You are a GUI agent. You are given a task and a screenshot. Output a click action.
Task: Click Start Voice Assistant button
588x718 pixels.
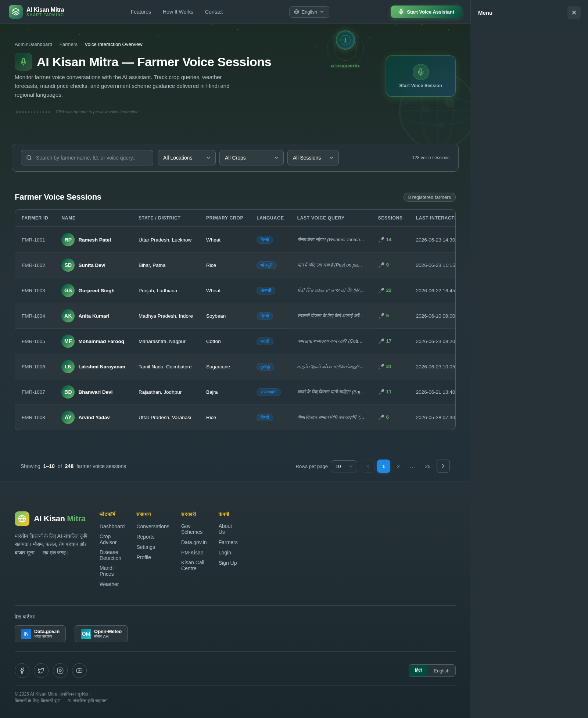[x=426, y=12]
